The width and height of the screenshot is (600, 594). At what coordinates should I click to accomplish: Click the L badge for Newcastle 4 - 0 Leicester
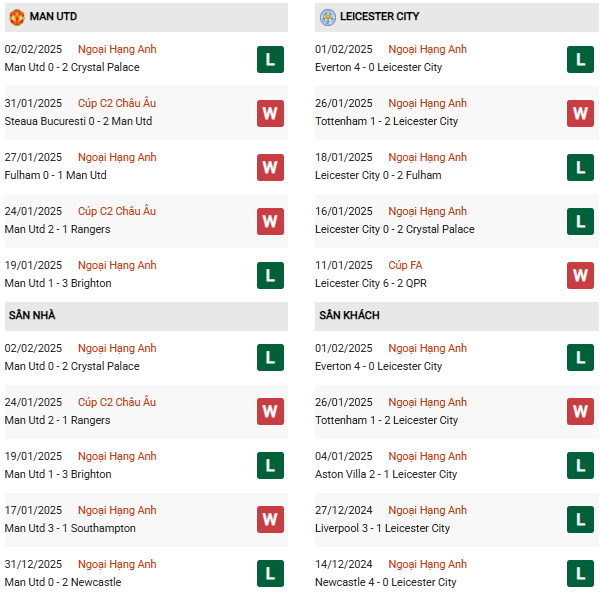(580, 574)
